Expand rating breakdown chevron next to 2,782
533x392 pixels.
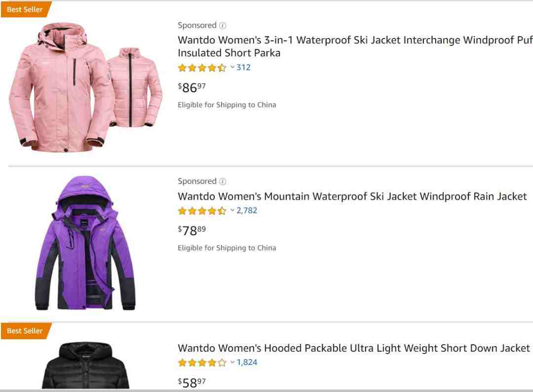(232, 210)
